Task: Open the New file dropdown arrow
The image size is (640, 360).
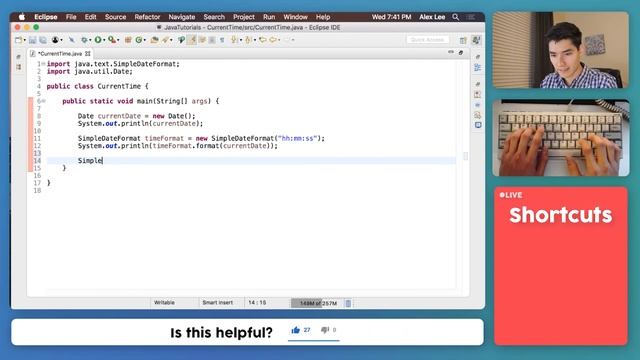Action: click(x=24, y=40)
